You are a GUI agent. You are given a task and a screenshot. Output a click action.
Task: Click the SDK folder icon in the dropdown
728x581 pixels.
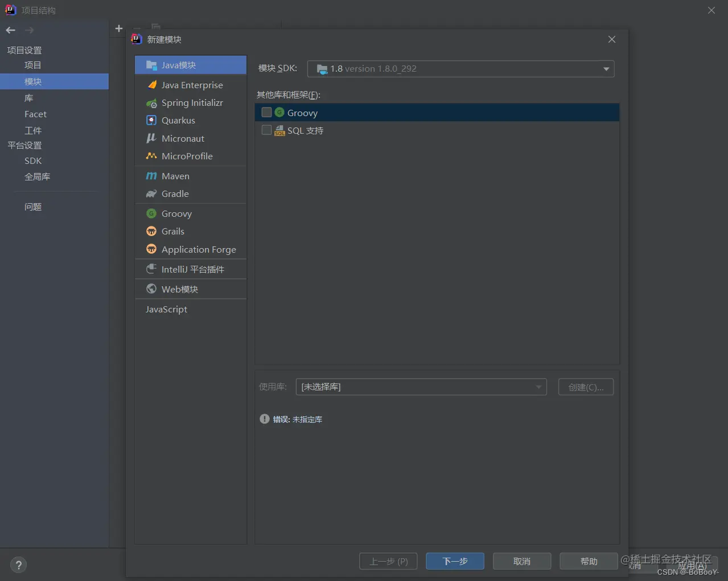tap(322, 69)
